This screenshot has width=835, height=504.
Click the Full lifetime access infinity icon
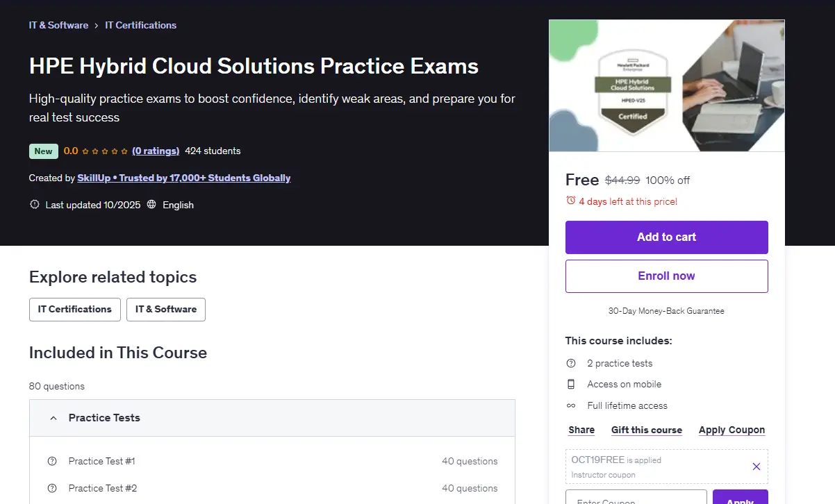(571, 405)
